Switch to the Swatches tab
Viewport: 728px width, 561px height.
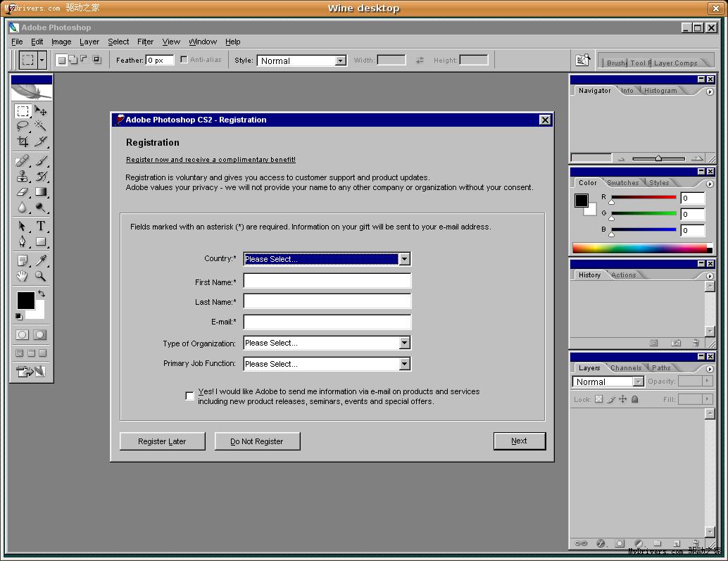622,183
